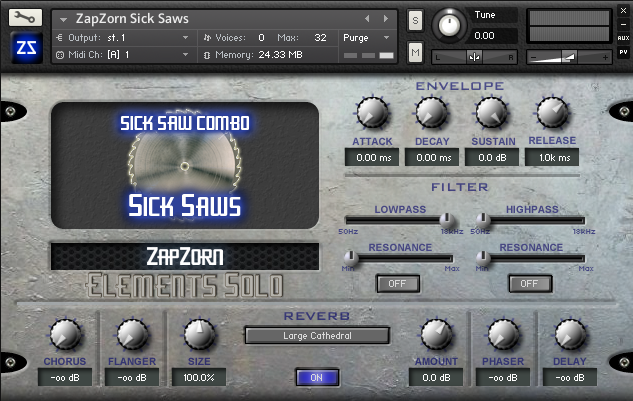Adjust the L/R pan slider
This screenshot has height=401, width=633.
(474, 57)
